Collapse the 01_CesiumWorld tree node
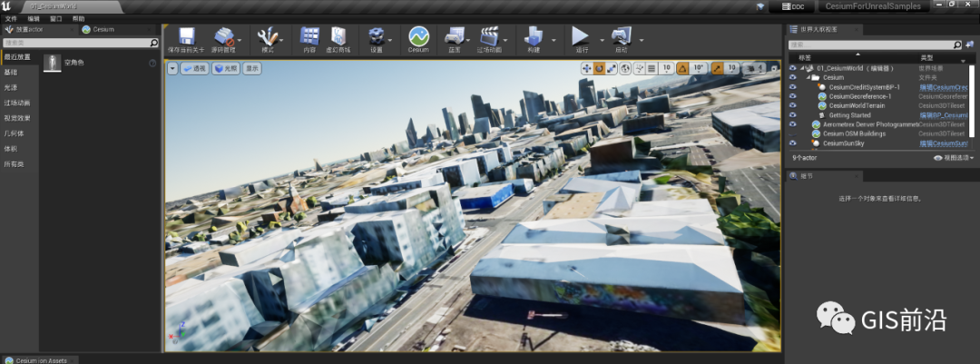 (802, 68)
